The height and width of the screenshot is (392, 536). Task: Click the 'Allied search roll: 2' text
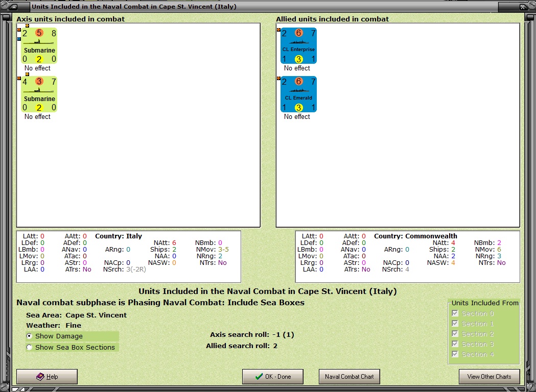click(242, 346)
